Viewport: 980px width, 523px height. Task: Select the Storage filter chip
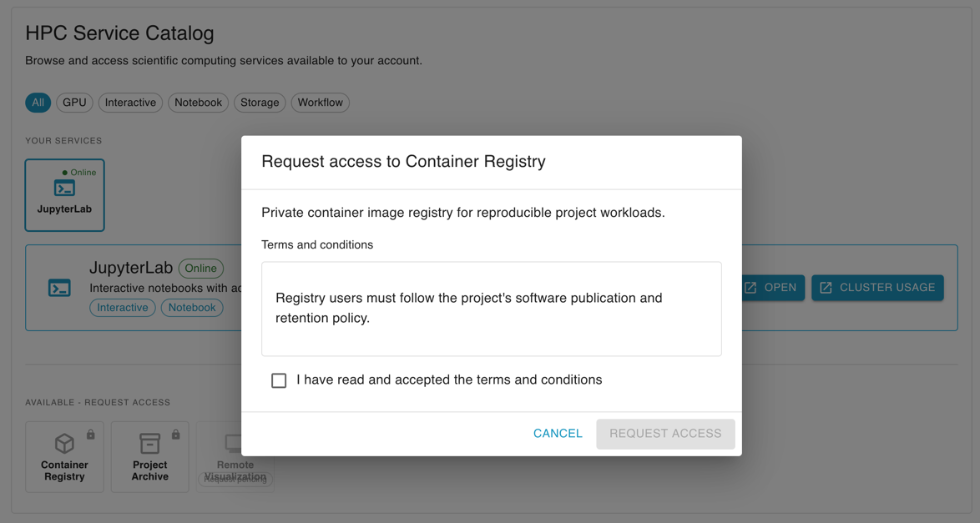[x=260, y=103]
